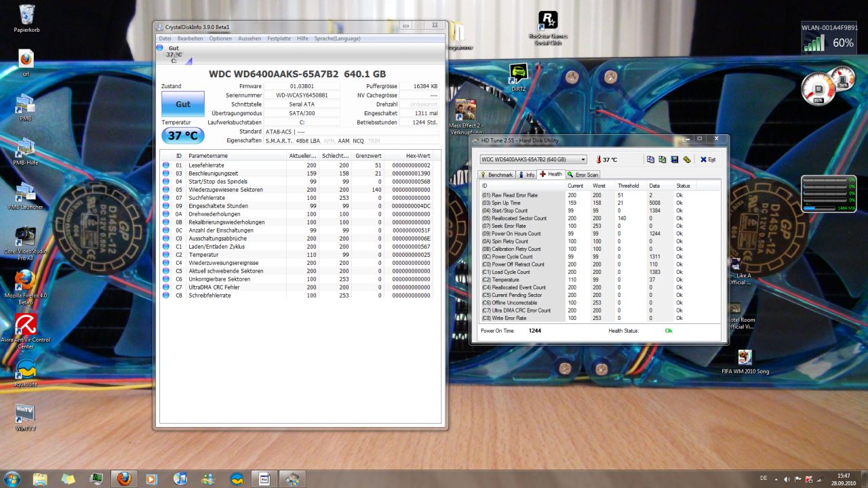Open PMB-Hilfe desktop icon
Image resolution: width=868 pixels, height=488 pixels.
tap(25, 151)
